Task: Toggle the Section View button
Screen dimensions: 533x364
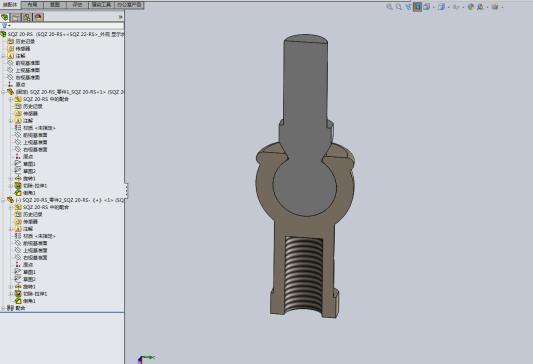Action: click(417, 7)
